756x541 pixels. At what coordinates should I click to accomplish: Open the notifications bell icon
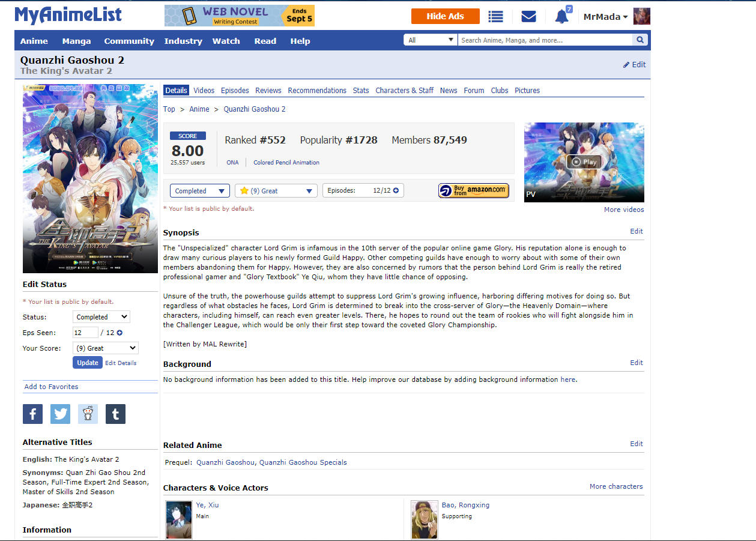[562, 16]
